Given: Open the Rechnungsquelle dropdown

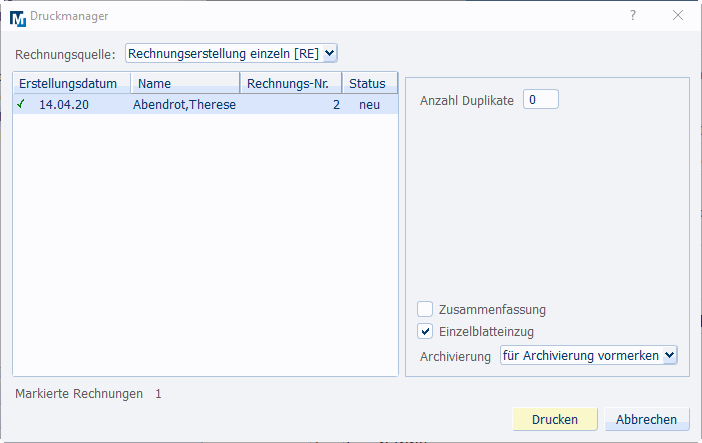Looking at the screenshot, I should 232,53.
